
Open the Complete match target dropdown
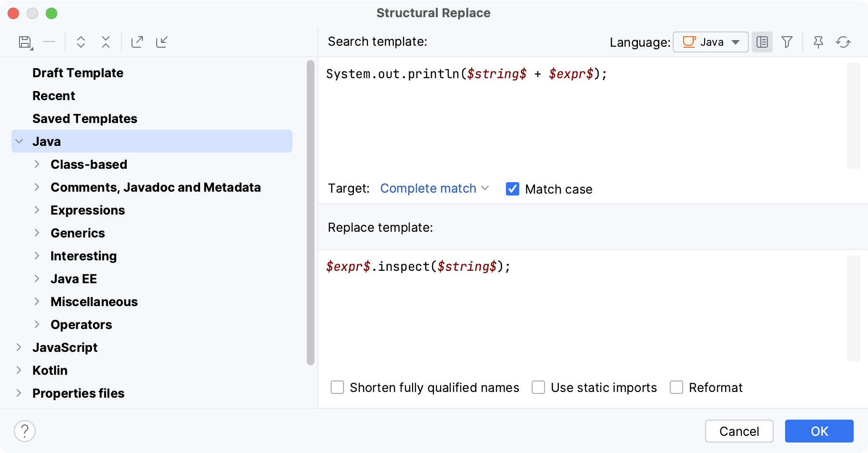(434, 188)
